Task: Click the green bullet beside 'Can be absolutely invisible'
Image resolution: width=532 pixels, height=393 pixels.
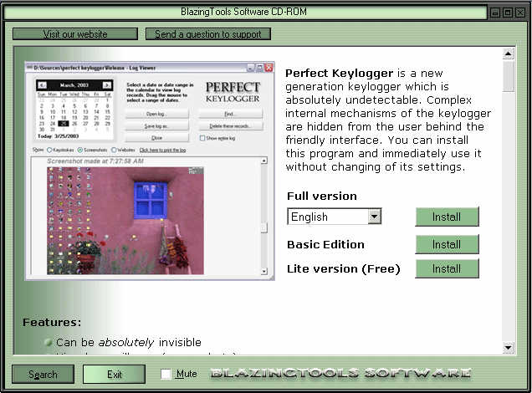Action: pos(49,342)
